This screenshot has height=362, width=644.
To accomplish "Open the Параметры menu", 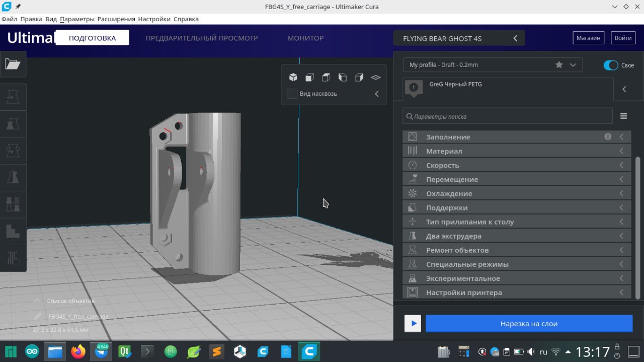I will click(x=77, y=19).
